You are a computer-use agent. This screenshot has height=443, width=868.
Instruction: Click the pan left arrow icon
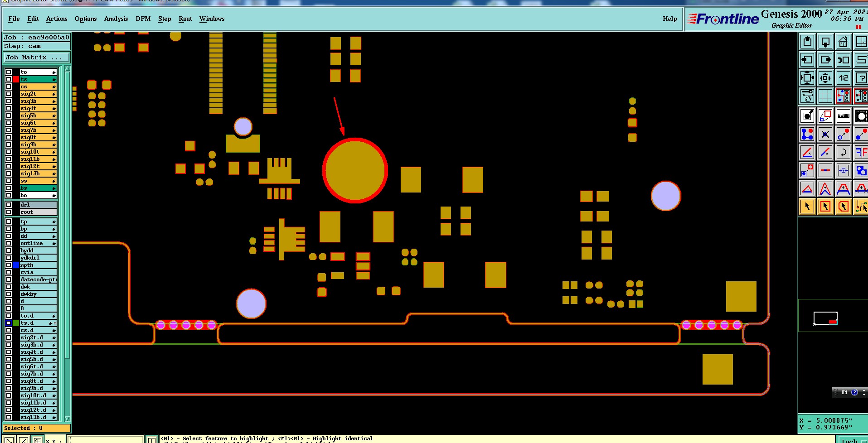tap(807, 60)
